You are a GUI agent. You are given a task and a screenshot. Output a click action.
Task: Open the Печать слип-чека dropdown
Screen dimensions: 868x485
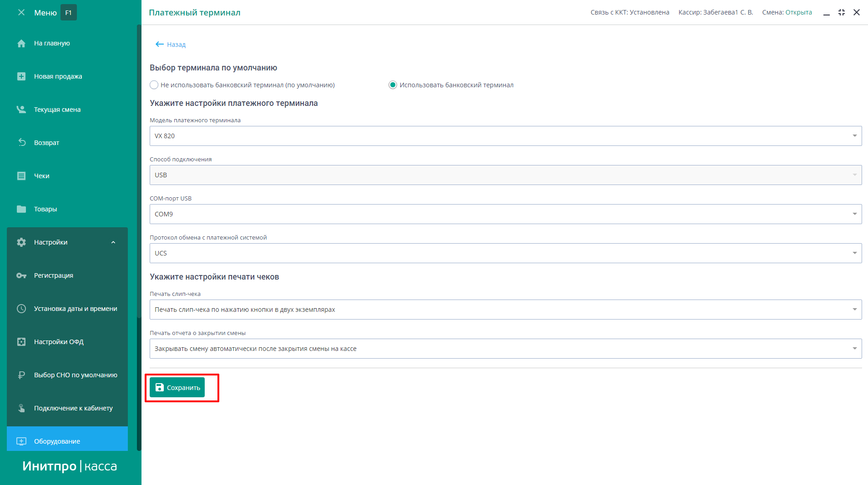pyautogui.click(x=505, y=310)
